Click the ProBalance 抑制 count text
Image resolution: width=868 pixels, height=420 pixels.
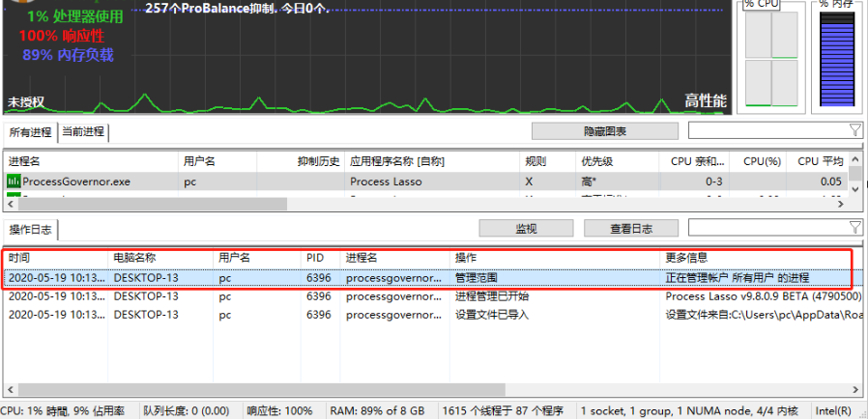click(238, 8)
